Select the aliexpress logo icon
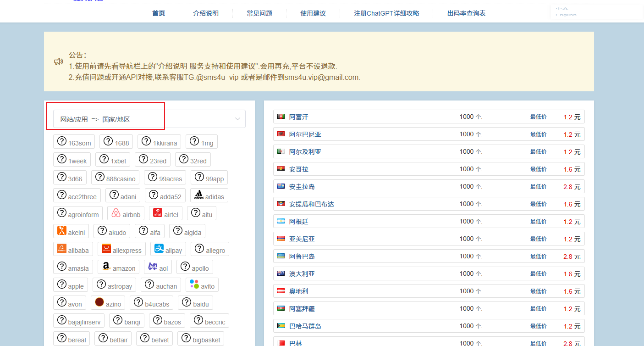The height and width of the screenshot is (346, 644). pyautogui.click(x=106, y=249)
